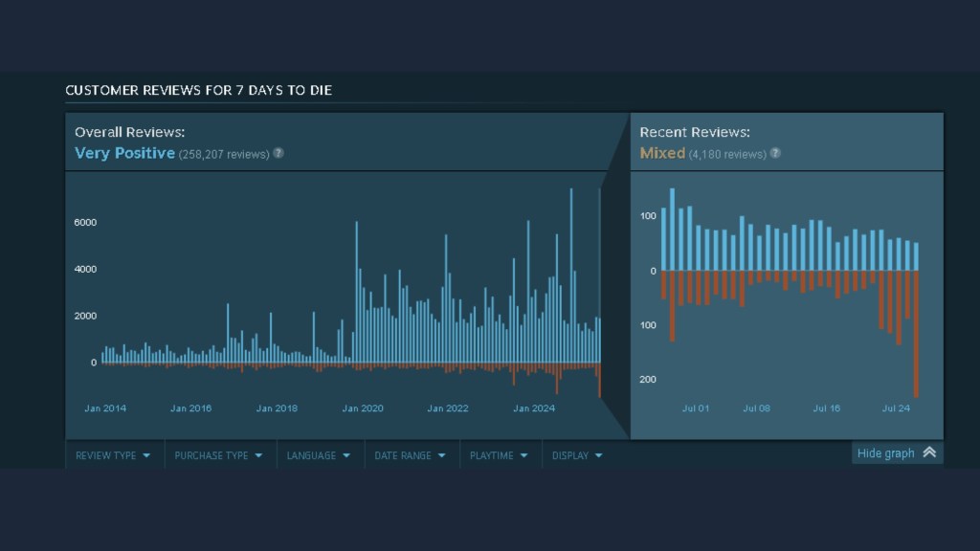The width and height of the screenshot is (980, 551).
Task: Click the 'Jan 2022' axis label
Action: [x=448, y=408]
